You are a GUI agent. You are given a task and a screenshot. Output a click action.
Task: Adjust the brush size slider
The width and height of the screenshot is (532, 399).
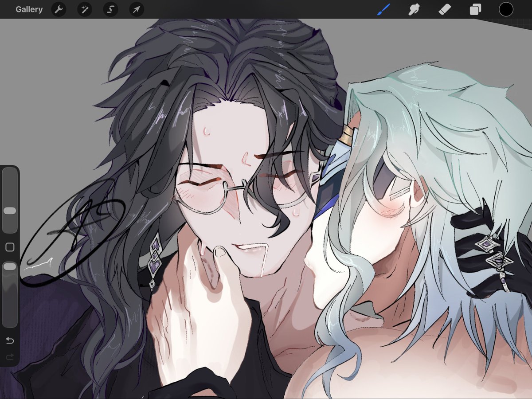point(10,200)
